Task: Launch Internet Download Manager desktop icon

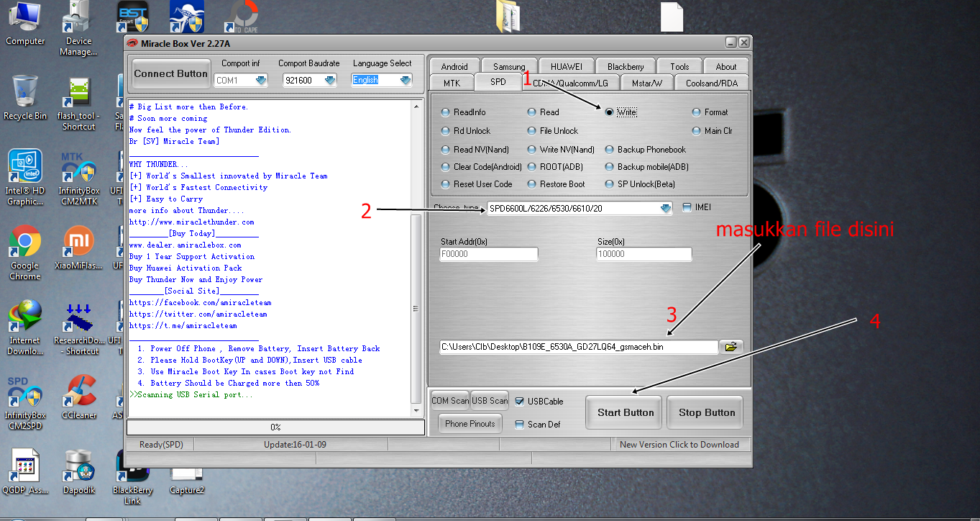Action: 25,327
